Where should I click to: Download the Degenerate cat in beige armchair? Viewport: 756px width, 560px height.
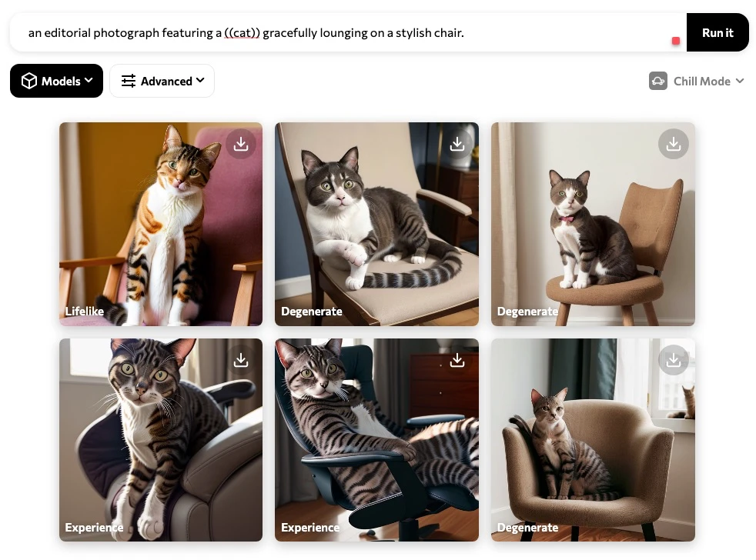point(673,360)
